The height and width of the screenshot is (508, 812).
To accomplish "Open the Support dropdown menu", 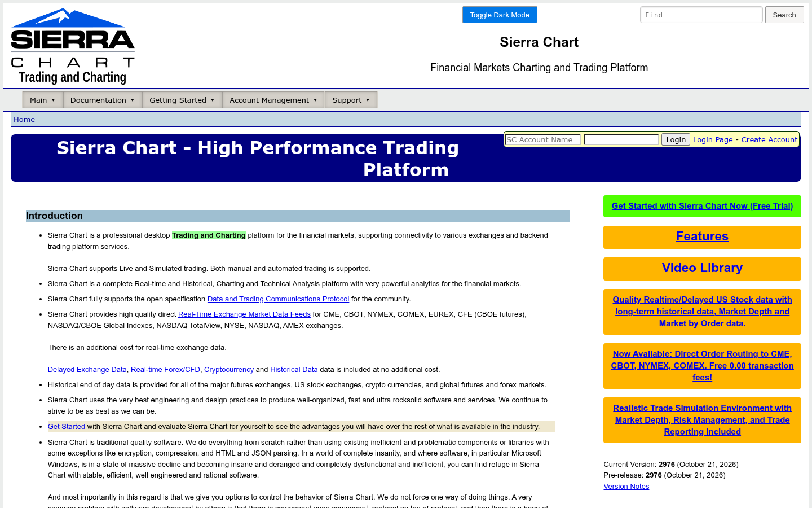I will pyautogui.click(x=351, y=100).
